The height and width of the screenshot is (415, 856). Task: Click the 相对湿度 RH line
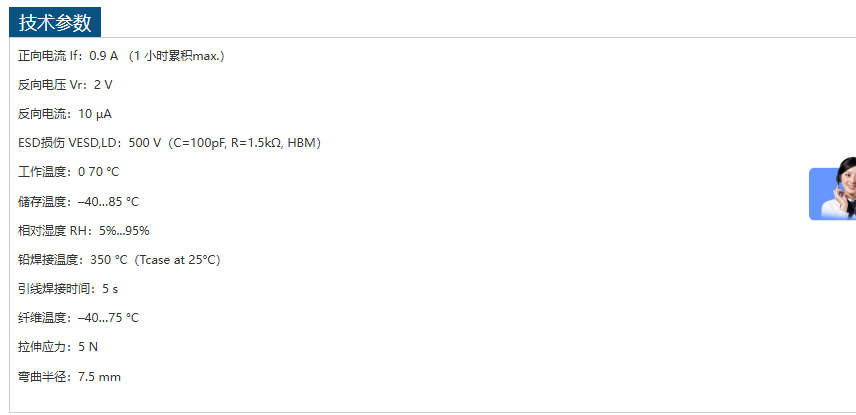pyautogui.click(x=84, y=230)
